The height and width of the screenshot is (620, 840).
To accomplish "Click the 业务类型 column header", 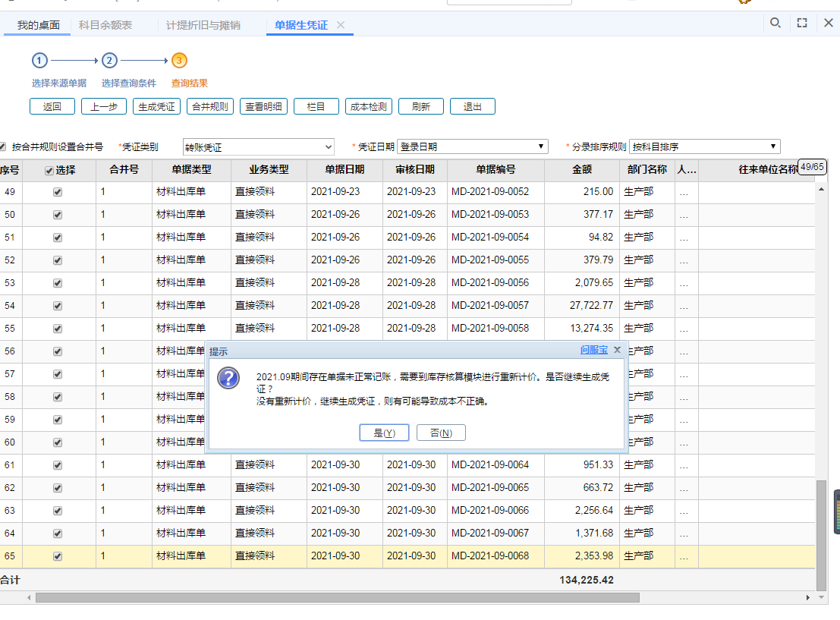I will [x=269, y=170].
